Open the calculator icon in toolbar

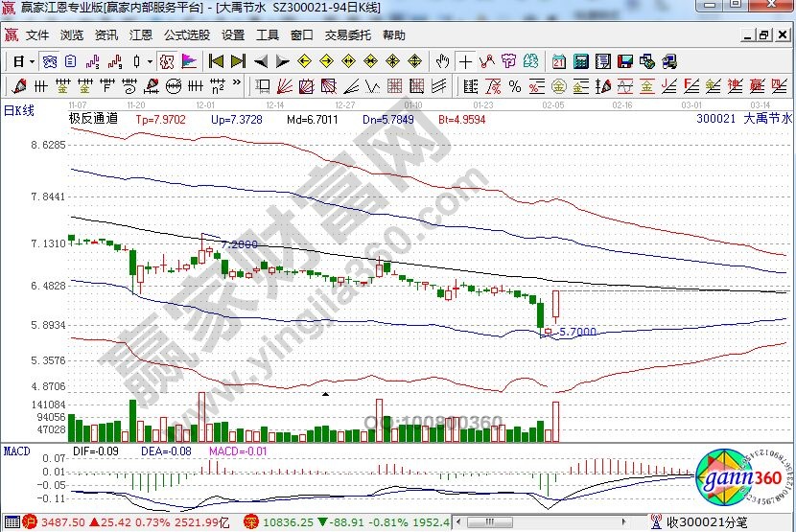581,61
